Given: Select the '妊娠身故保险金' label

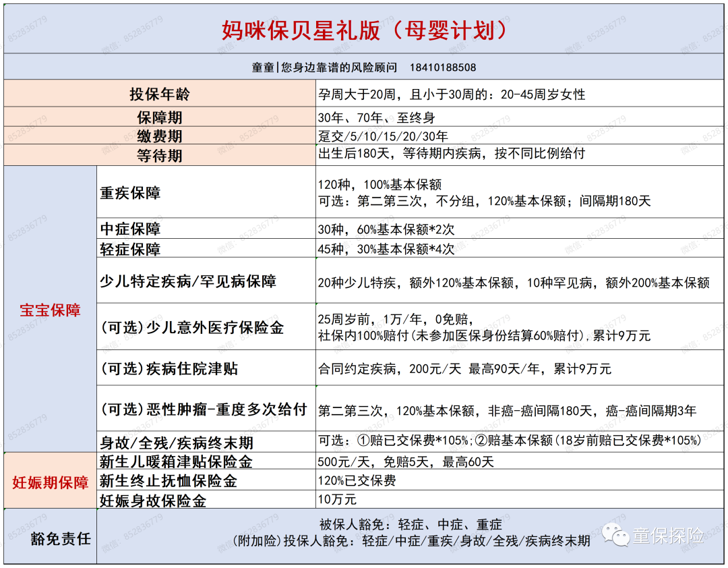Looking at the screenshot, I should click(x=206, y=499).
